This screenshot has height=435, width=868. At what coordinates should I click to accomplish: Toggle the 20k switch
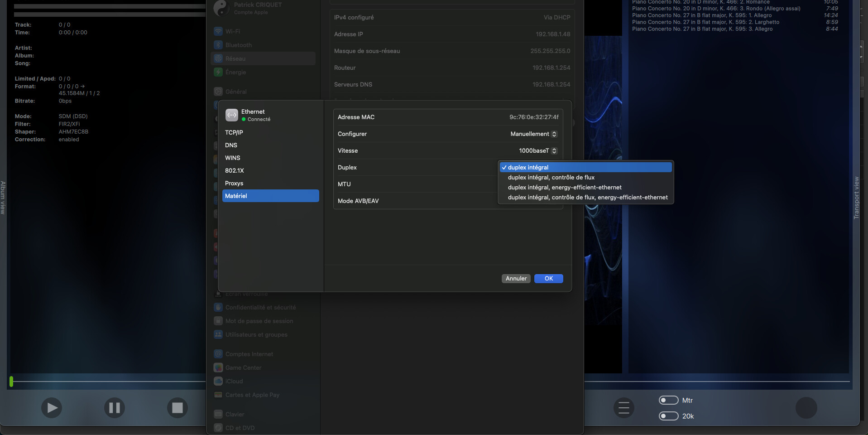pos(668,416)
